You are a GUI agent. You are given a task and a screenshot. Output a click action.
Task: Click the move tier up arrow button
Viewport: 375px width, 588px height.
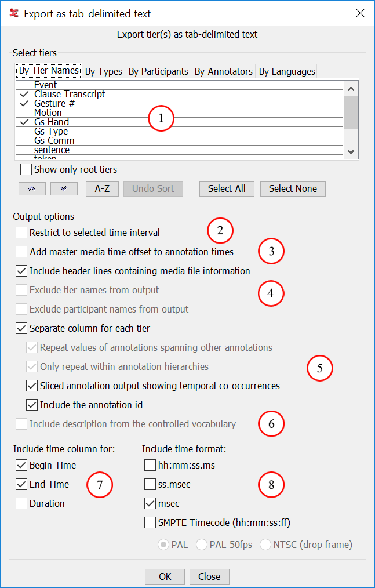(x=32, y=188)
